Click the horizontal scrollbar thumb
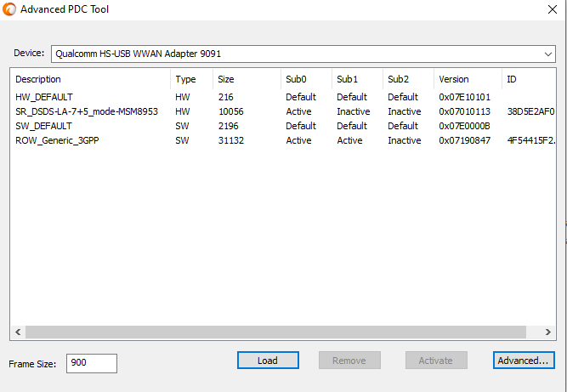The height and width of the screenshot is (392, 567). coord(275,332)
